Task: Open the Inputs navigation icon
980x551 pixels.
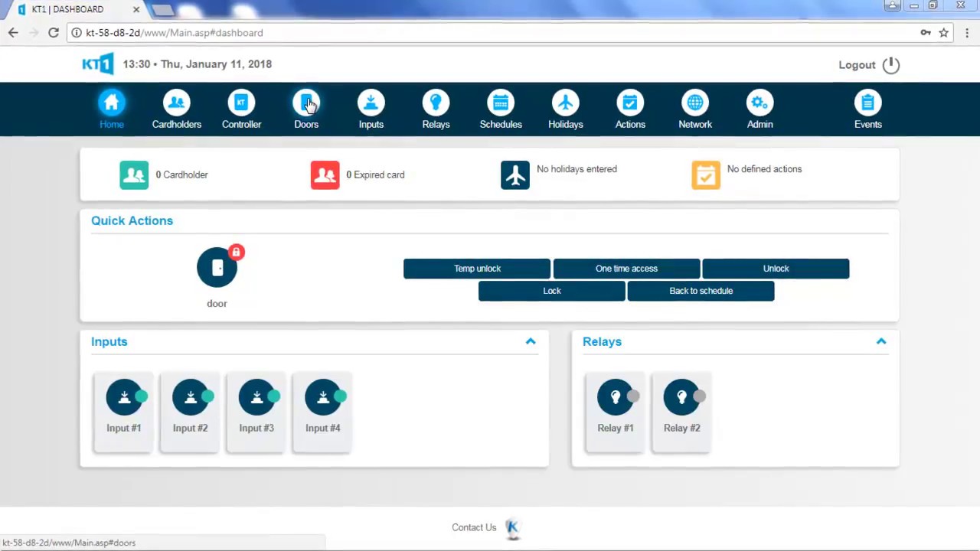Action: [371, 103]
